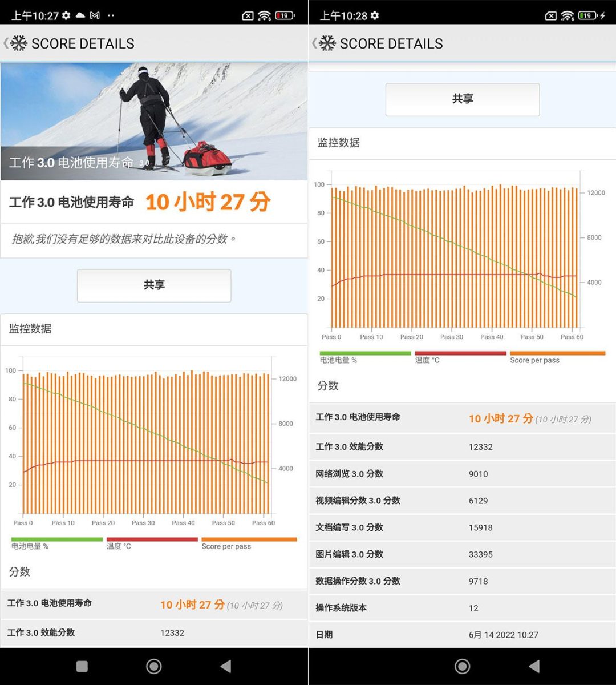Tap the home circle button on right screen
This screenshot has width=616, height=685.
pyautogui.click(x=463, y=666)
